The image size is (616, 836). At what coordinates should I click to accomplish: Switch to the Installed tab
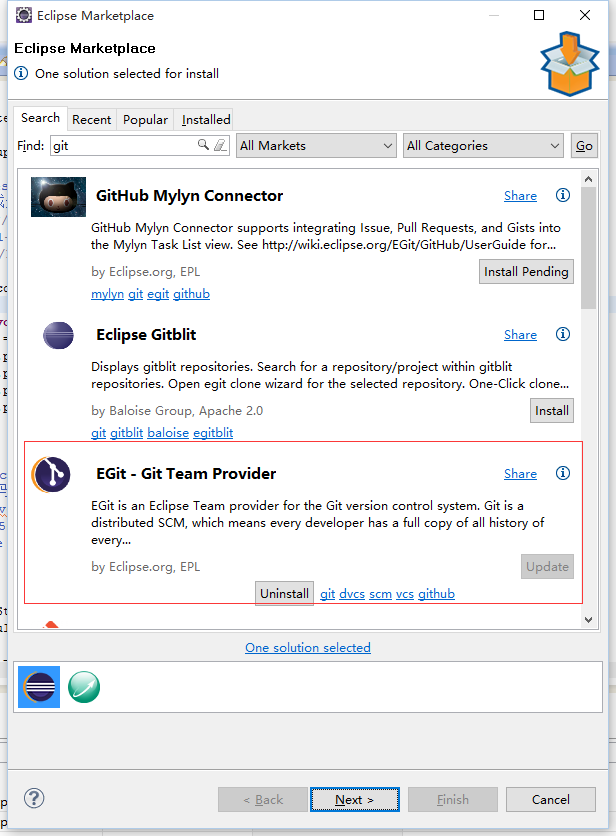(206, 119)
